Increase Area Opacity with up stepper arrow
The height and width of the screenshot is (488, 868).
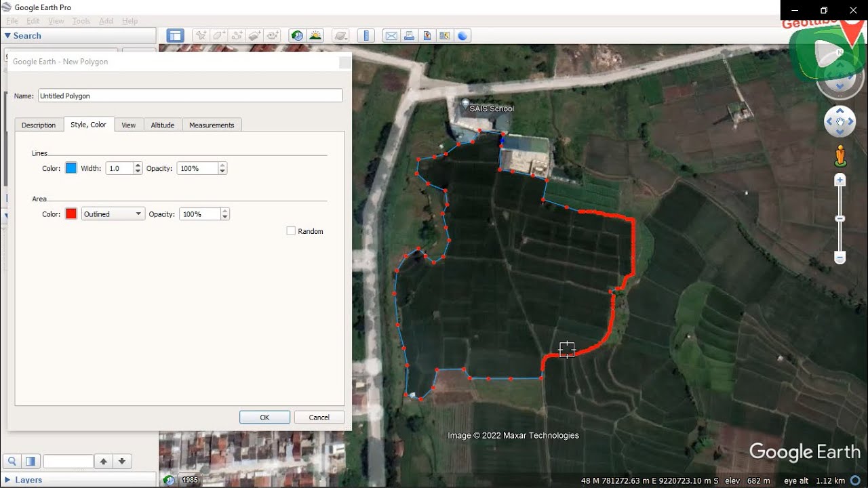pyautogui.click(x=225, y=211)
